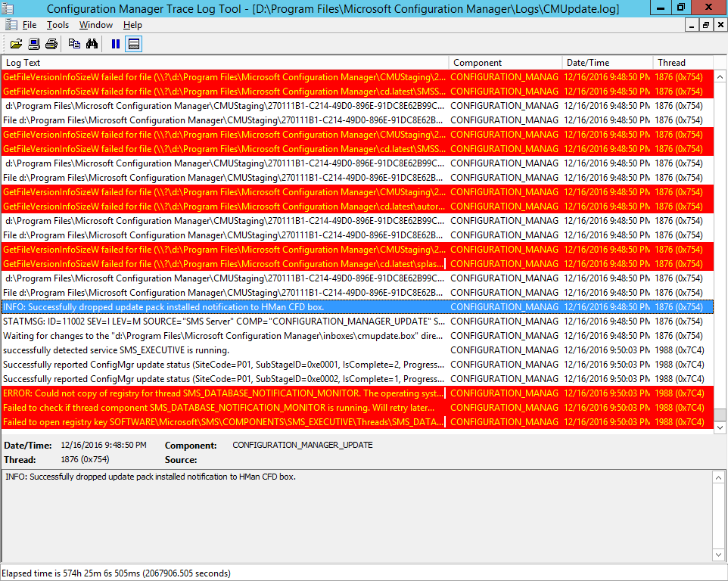Sort by the Thread column header
Viewport: 728px width, 581px height.
[683, 63]
